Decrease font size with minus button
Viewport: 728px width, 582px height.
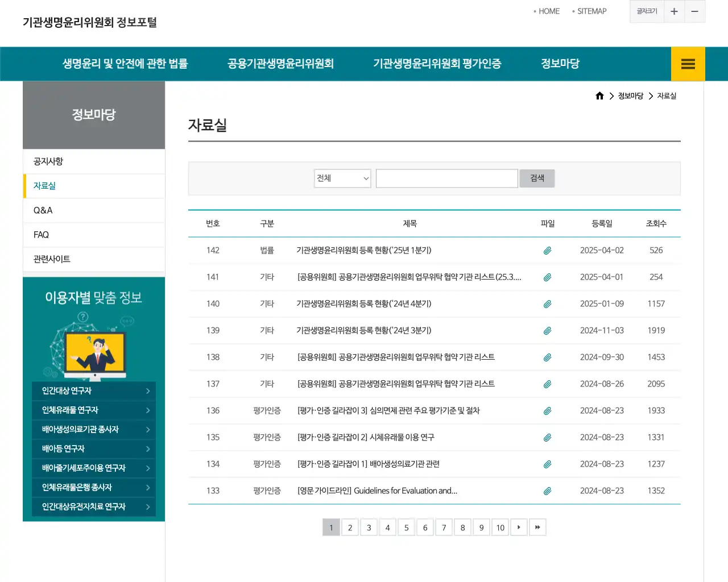pyautogui.click(x=694, y=11)
